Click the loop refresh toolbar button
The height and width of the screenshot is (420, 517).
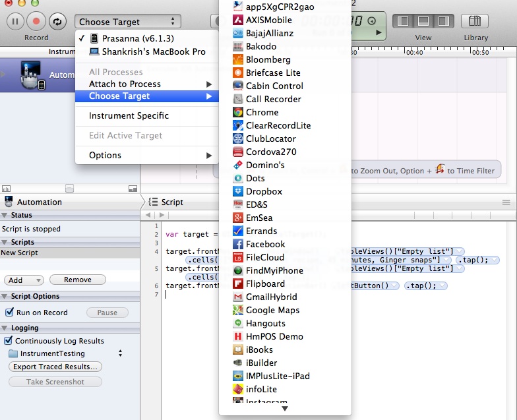click(x=57, y=21)
